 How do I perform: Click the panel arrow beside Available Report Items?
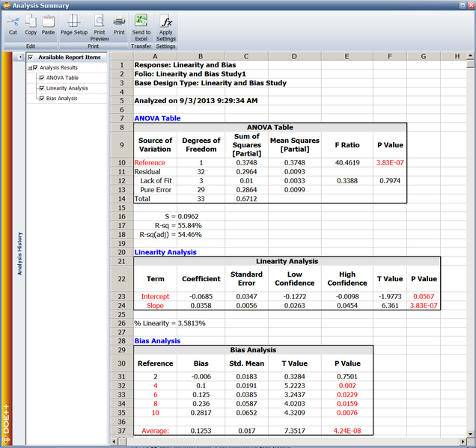[19, 57]
